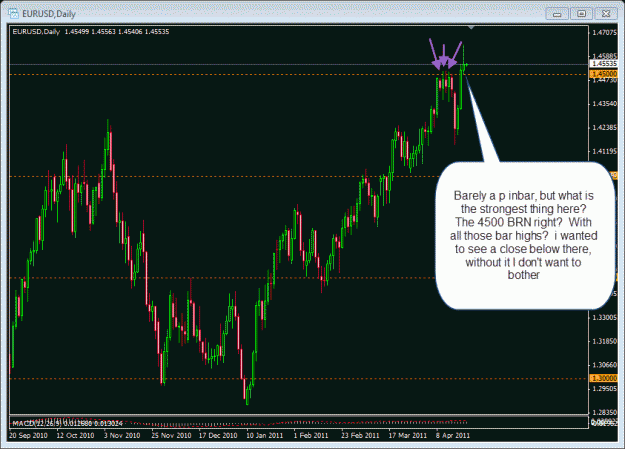Viewport: 625px width, 449px height.
Task: Click the 17 Mar 2011 date label
Action: [407, 435]
